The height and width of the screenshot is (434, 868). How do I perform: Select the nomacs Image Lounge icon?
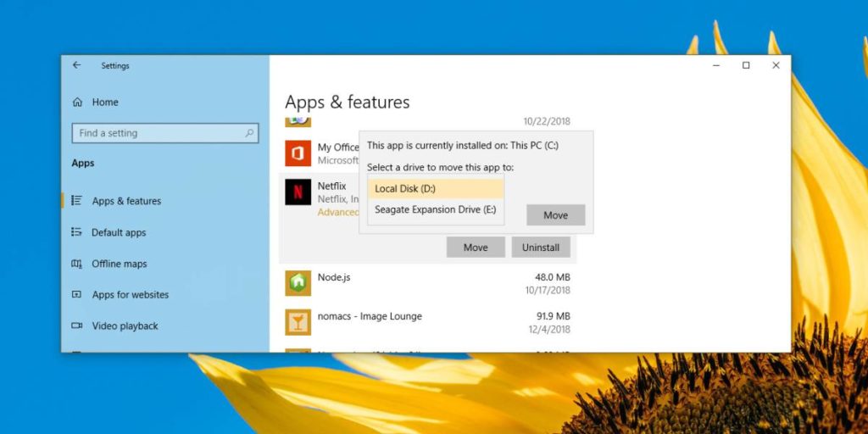click(x=298, y=322)
